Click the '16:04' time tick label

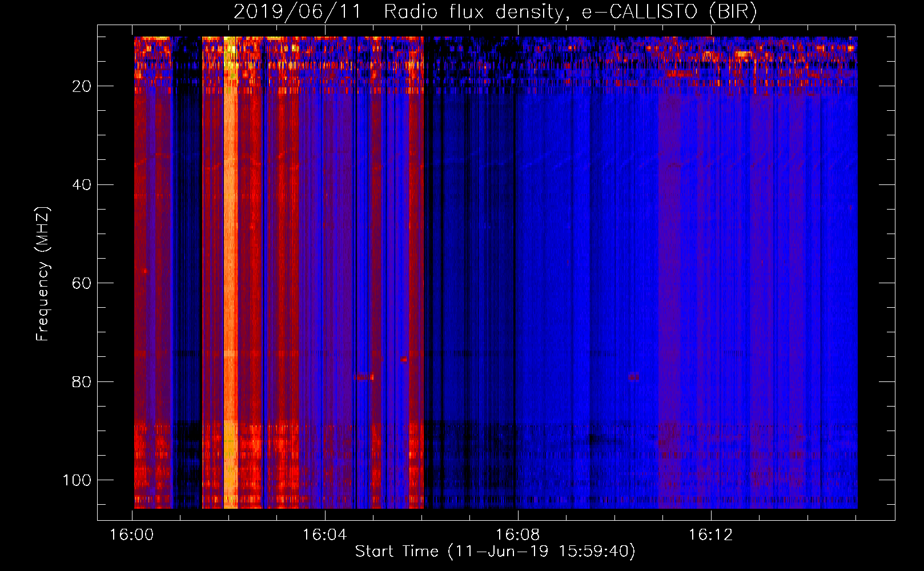pos(325,535)
